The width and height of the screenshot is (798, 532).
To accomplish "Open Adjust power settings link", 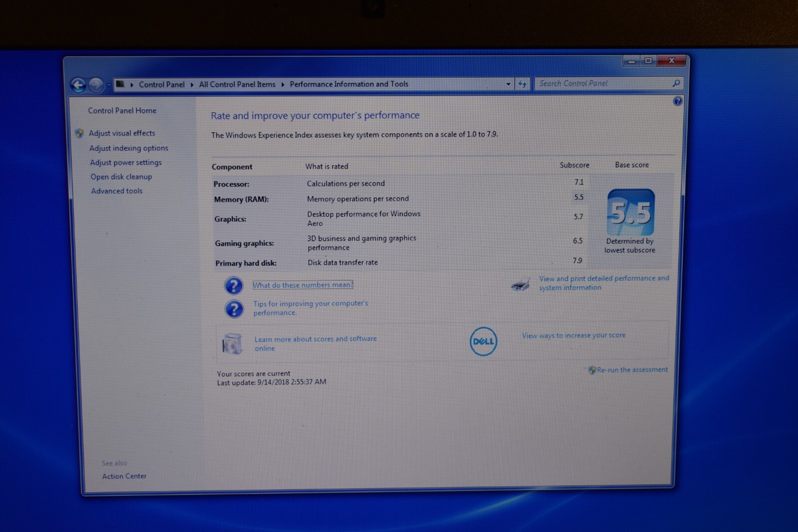I will coord(126,163).
